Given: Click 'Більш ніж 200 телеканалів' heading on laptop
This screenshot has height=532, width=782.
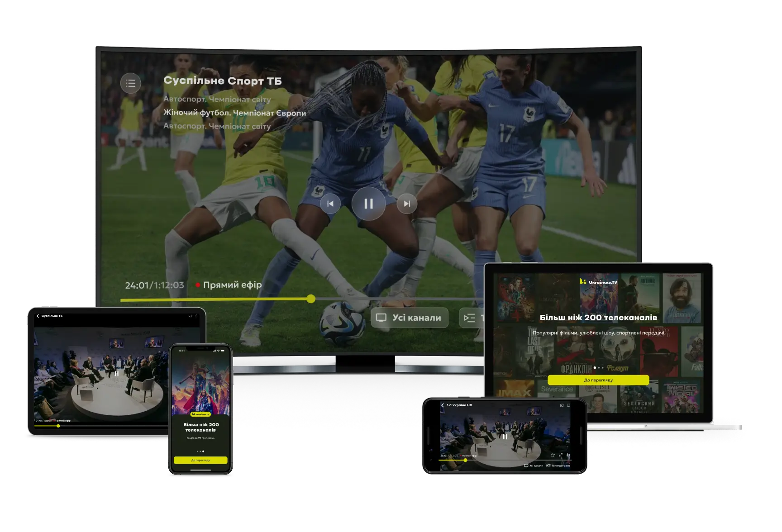Looking at the screenshot, I should coord(598,318).
